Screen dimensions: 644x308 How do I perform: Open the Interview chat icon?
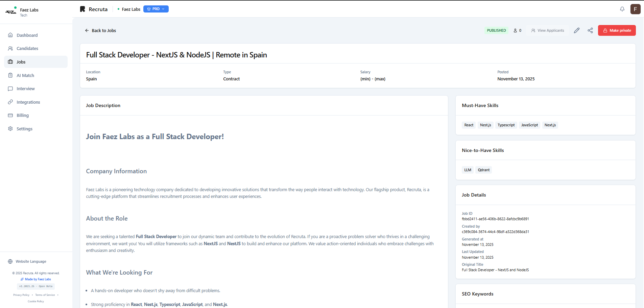[x=10, y=88]
